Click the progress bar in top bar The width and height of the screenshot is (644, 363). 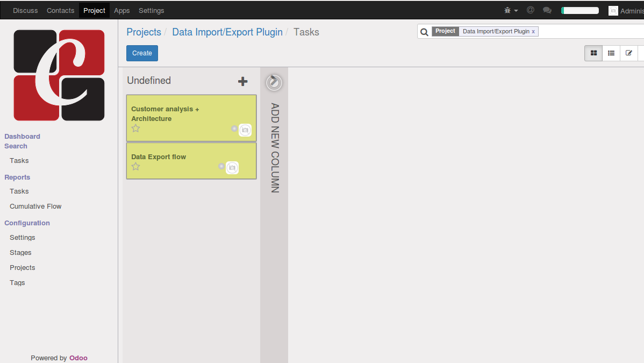(x=579, y=10)
